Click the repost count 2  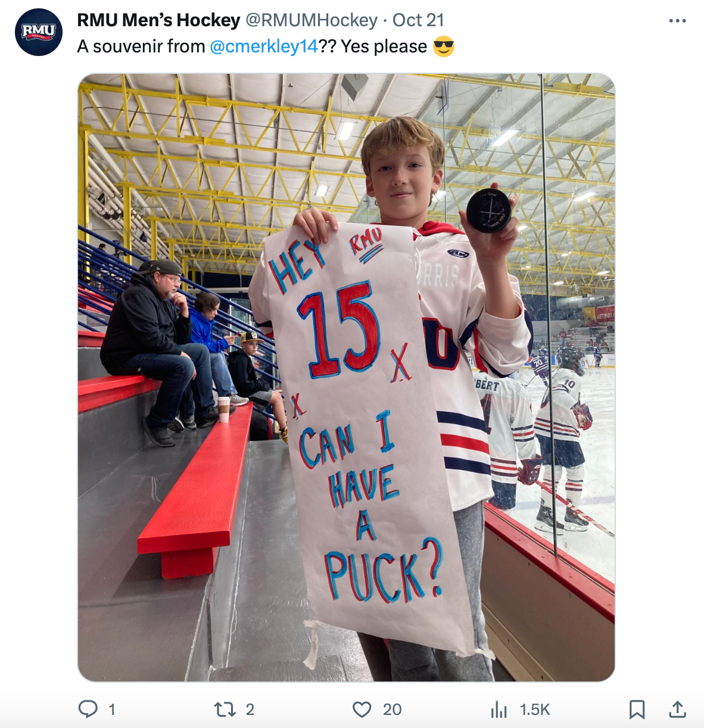pos(250,710)
